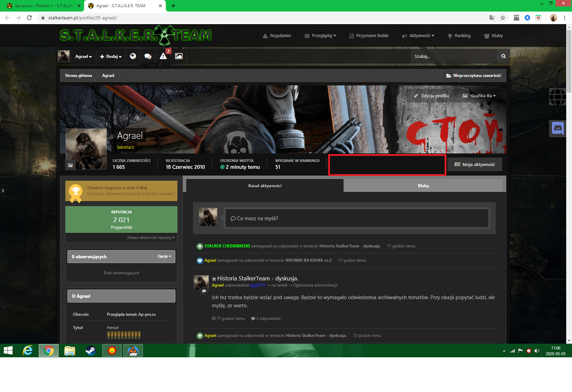572x392 pixels.
Task: Open a new browser tab
Action: 173,6
